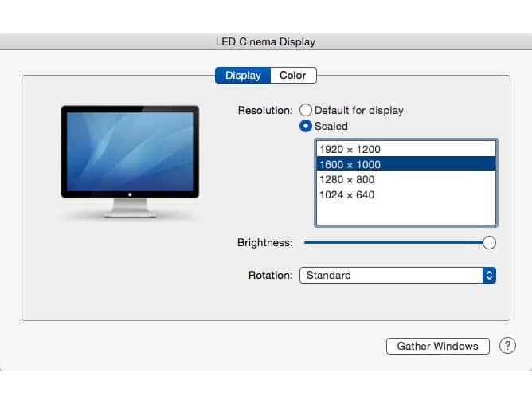The image size is (532, 400).
Task: Click the Cinema Display monitor preview image
Action: 130,162
